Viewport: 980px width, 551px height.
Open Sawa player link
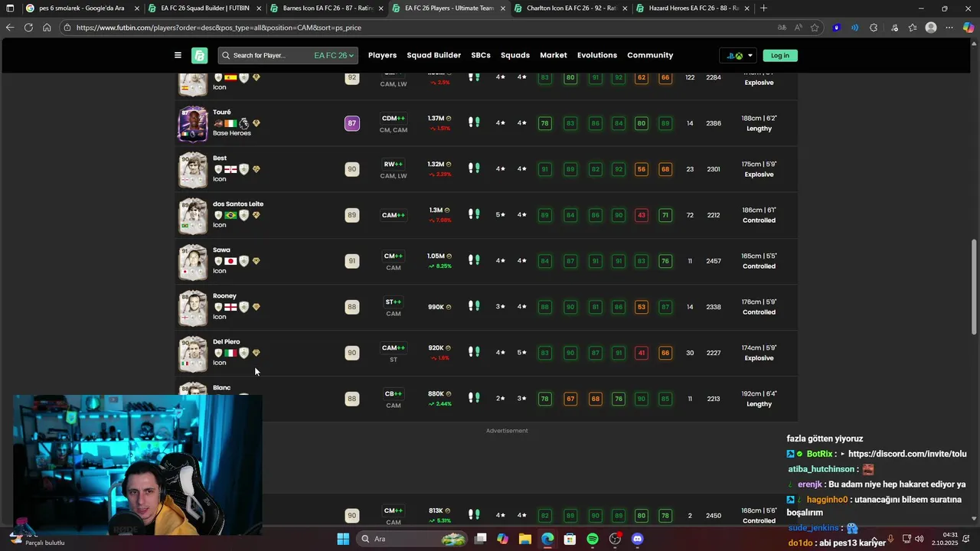coord(221,249)
